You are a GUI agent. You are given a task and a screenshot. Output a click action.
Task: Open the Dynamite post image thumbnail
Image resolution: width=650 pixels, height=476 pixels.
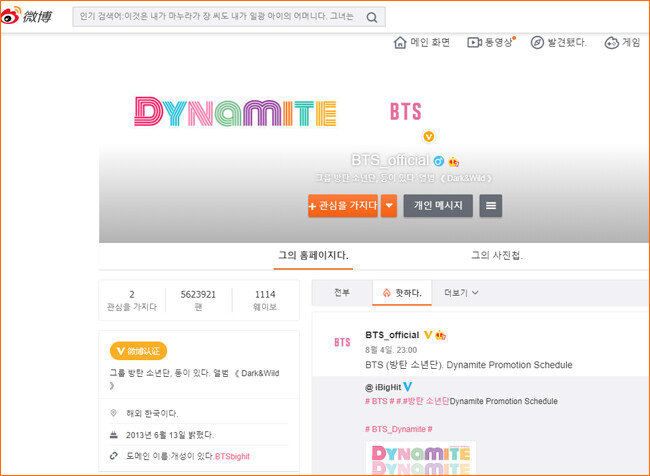pos(421,459)
